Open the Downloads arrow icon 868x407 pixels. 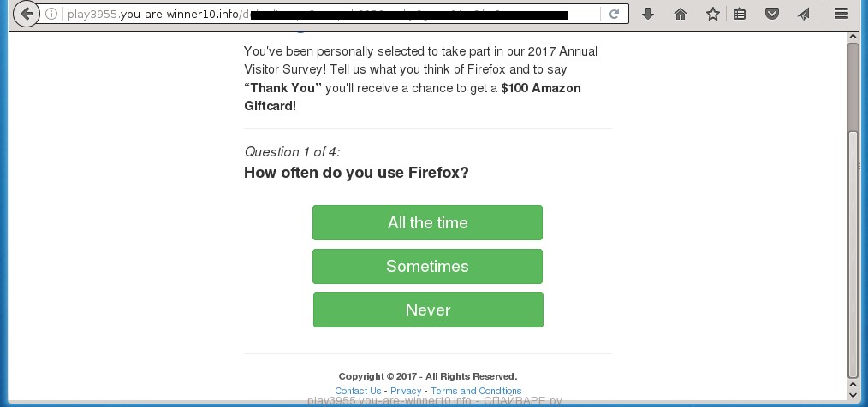tap(648, 15)
